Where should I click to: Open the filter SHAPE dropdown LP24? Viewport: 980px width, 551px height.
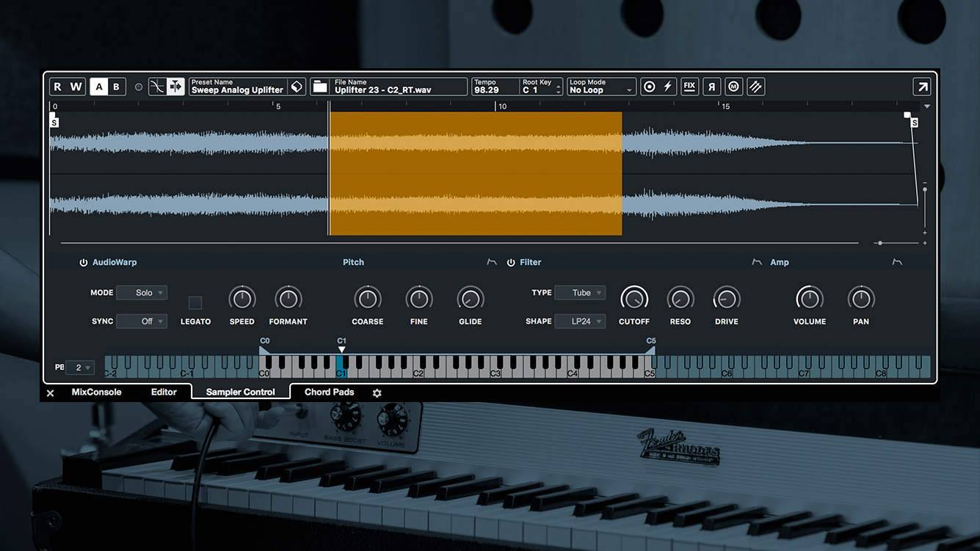[580, 321]
